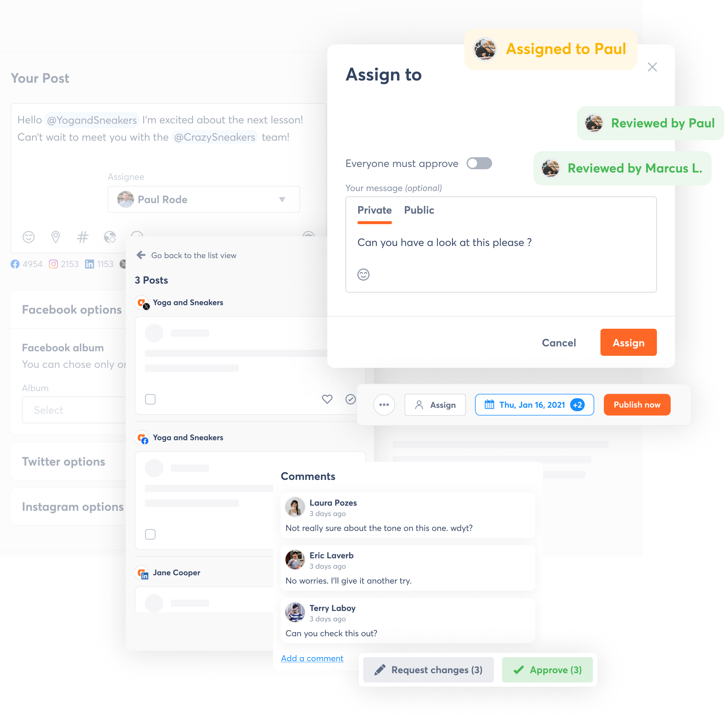Open the Thu, Jan 16, 2021 date dropdown
The height and width of the screenshot is (721, 728).
(532, 405)
